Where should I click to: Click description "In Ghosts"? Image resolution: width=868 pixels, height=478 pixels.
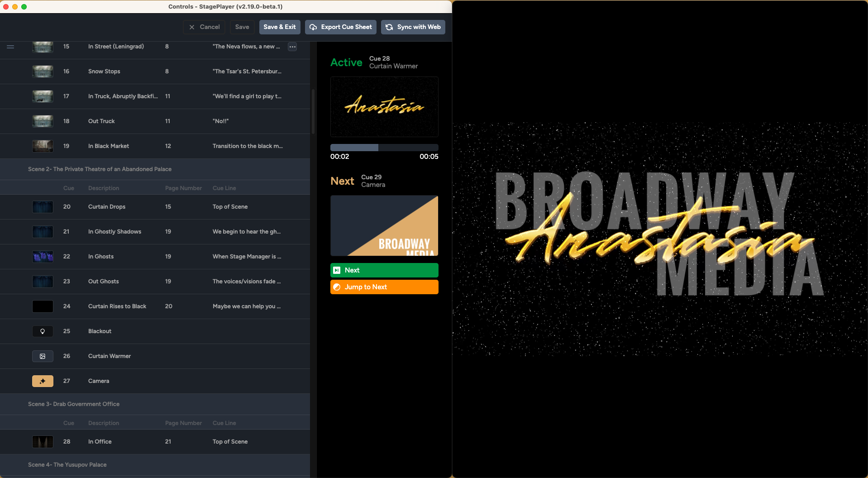(101, 257)
